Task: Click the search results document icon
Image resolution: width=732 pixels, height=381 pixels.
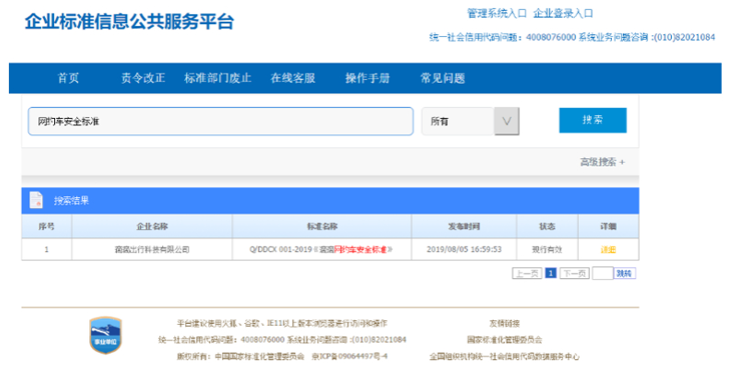Action: [36, 200]
